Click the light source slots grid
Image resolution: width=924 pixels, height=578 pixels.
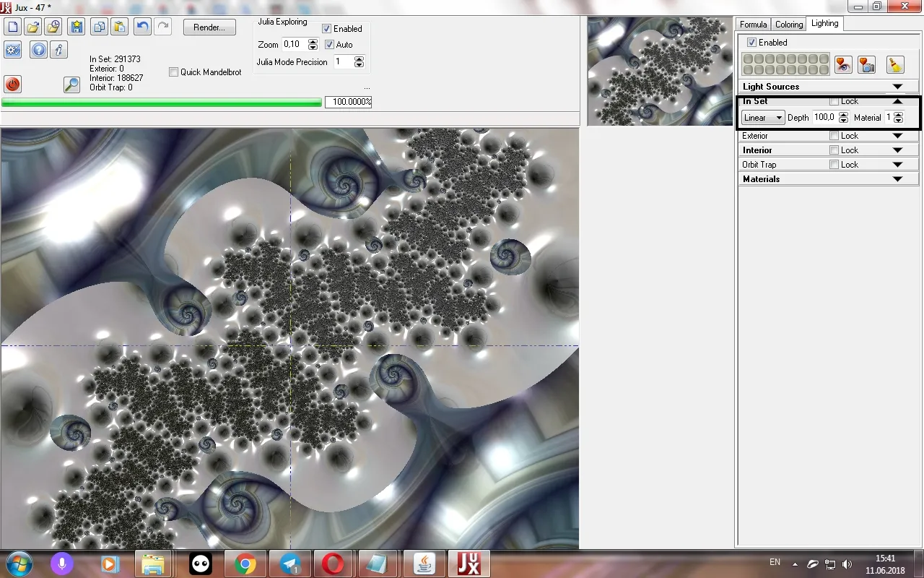(x=786, y=64)
